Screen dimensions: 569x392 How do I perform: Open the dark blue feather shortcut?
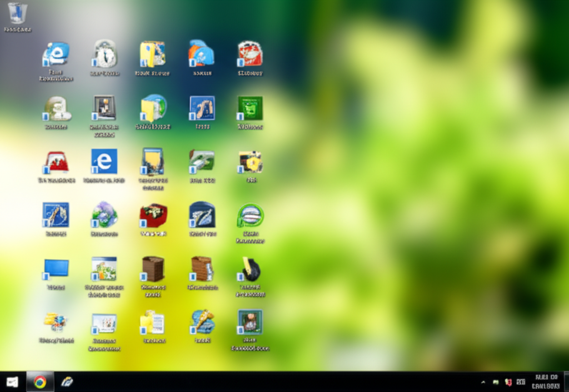(x=202, y=215)
